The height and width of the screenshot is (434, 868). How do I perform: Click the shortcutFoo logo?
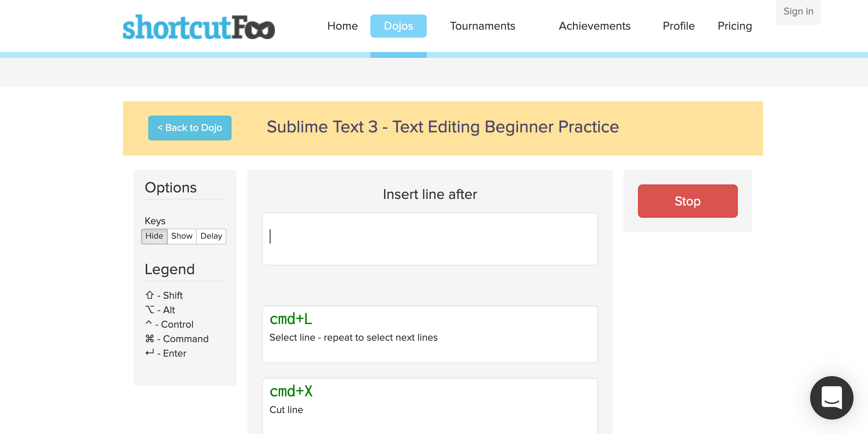199,27
